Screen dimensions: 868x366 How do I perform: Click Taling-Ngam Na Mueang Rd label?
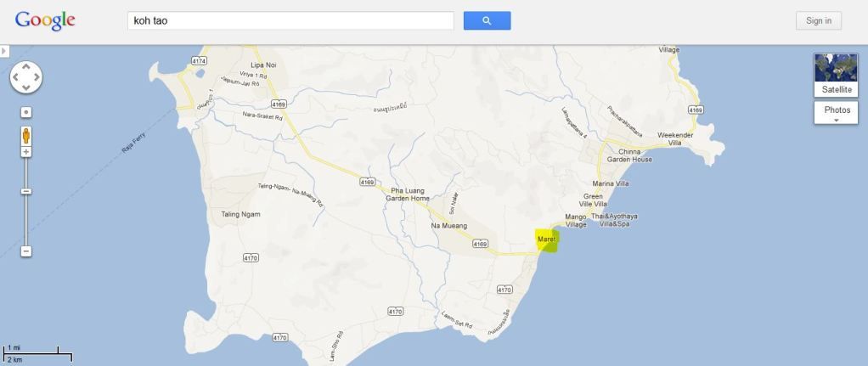[x=290, y=194]
